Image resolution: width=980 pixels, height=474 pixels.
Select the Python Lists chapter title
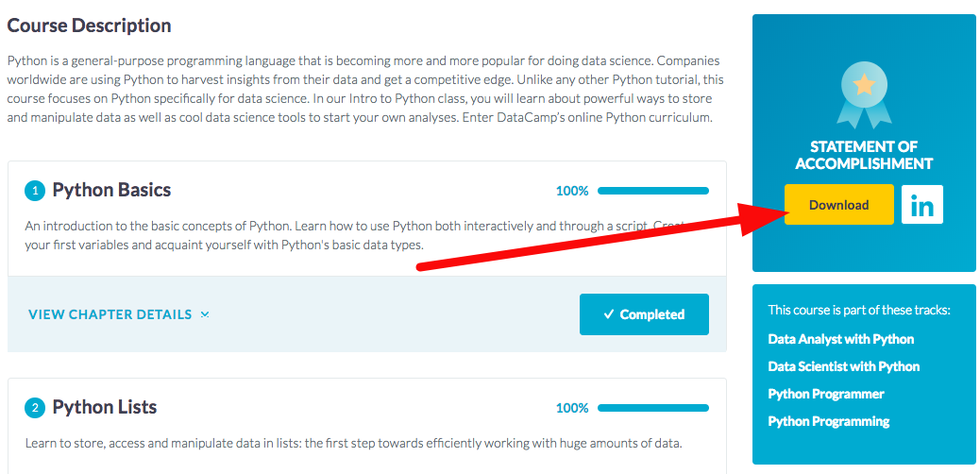104,407
